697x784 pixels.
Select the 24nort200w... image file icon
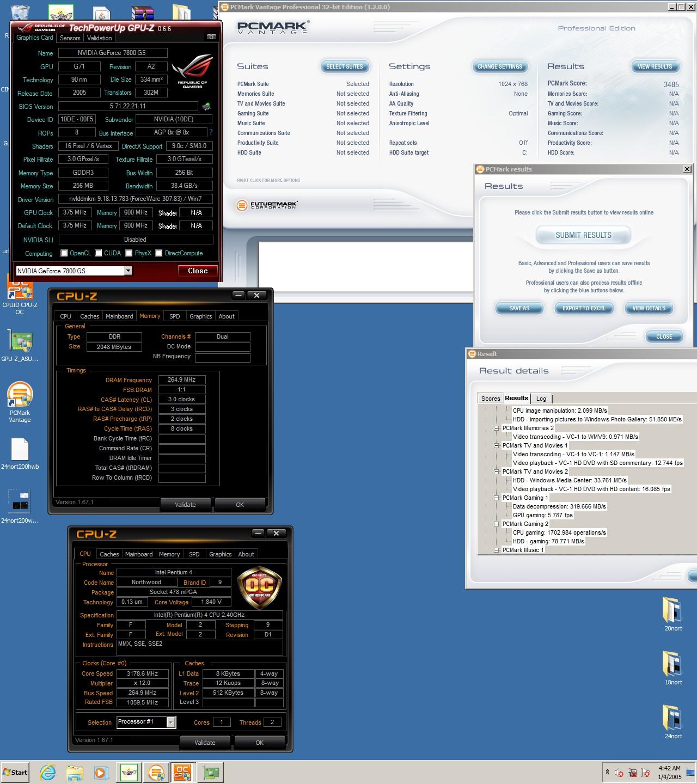[20, 506]
